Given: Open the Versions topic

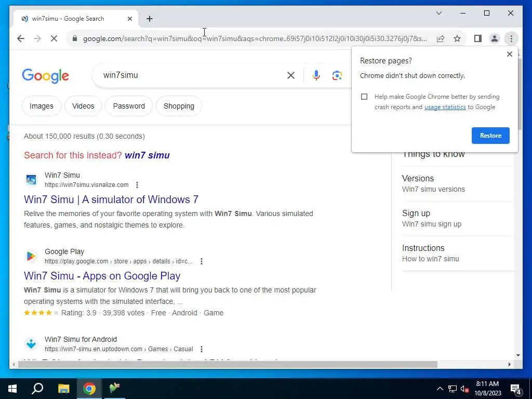Looking at the screenshot, I should [x=458, y=183].
